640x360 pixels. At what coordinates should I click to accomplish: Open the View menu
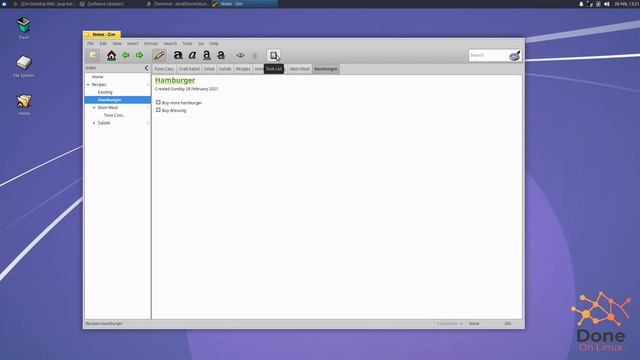(x=117, y=43)
